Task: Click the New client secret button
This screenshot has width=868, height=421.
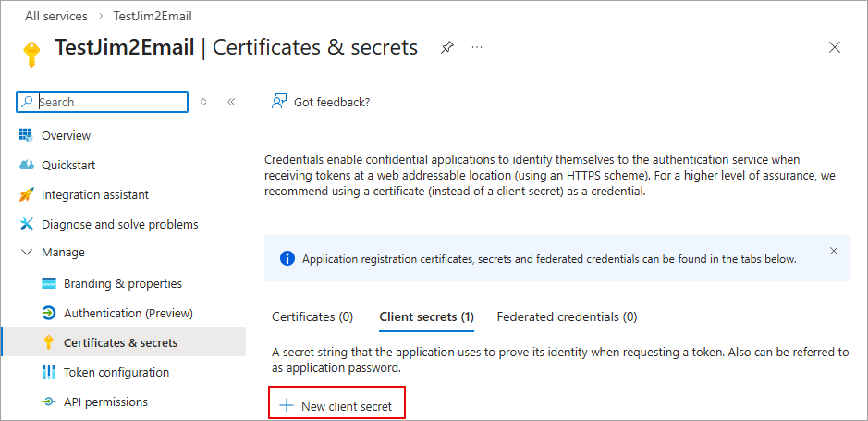Action: coord(337,406)
